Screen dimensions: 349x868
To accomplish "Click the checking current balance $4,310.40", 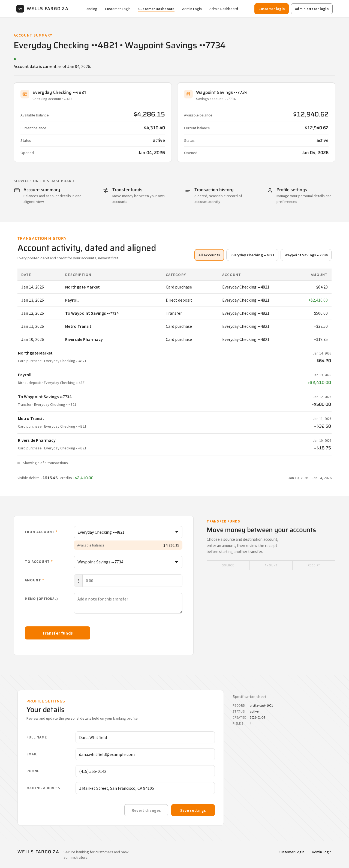I will coord(154,128).
